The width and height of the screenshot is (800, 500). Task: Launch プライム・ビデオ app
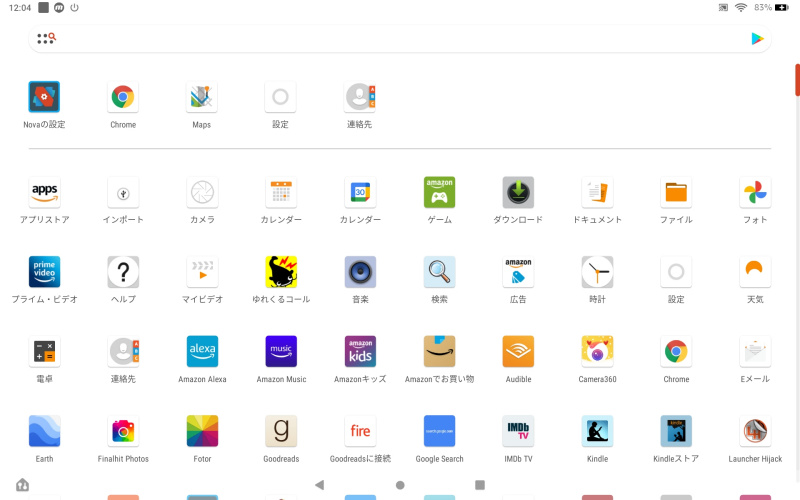pos(44,272)
